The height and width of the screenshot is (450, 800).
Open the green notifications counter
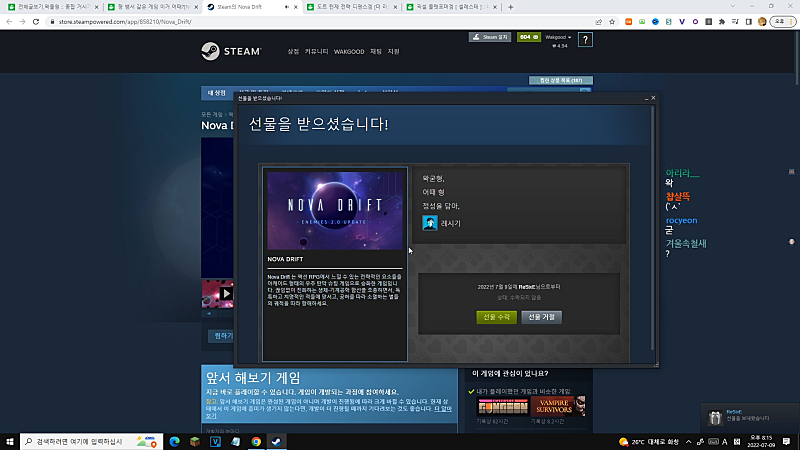529,37
